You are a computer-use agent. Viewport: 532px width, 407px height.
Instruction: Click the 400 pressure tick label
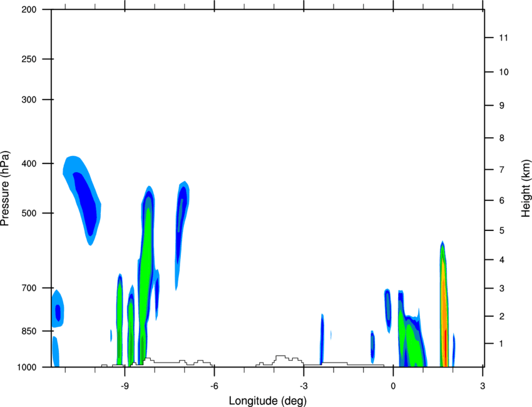pos(29,163)
